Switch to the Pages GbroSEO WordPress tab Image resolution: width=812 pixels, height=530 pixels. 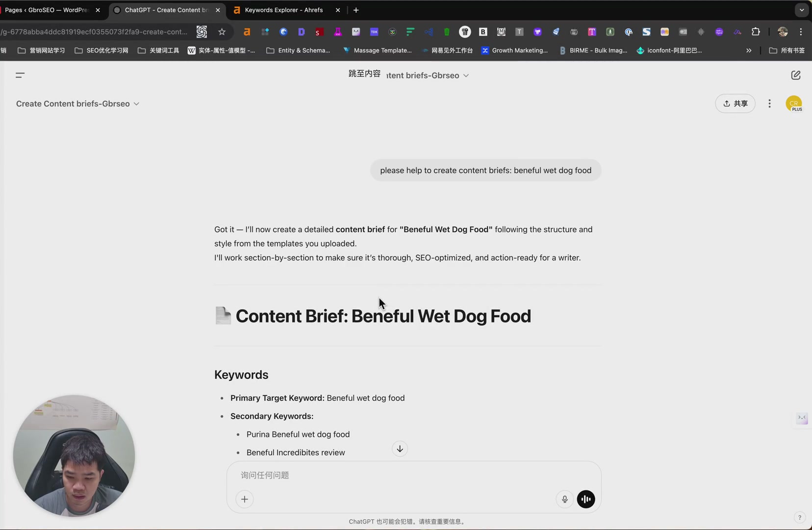click(x=47, y=10)
